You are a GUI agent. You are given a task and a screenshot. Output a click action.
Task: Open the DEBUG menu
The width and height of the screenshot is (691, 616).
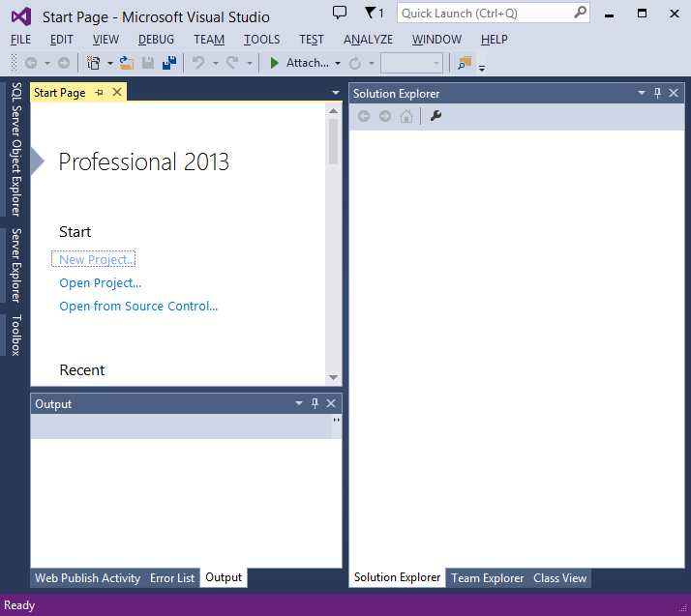[156, 40]
